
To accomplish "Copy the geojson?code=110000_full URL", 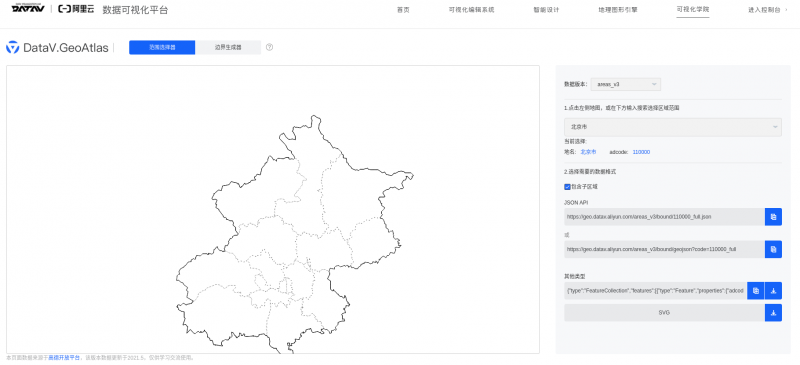I will [x=773, y=249].
